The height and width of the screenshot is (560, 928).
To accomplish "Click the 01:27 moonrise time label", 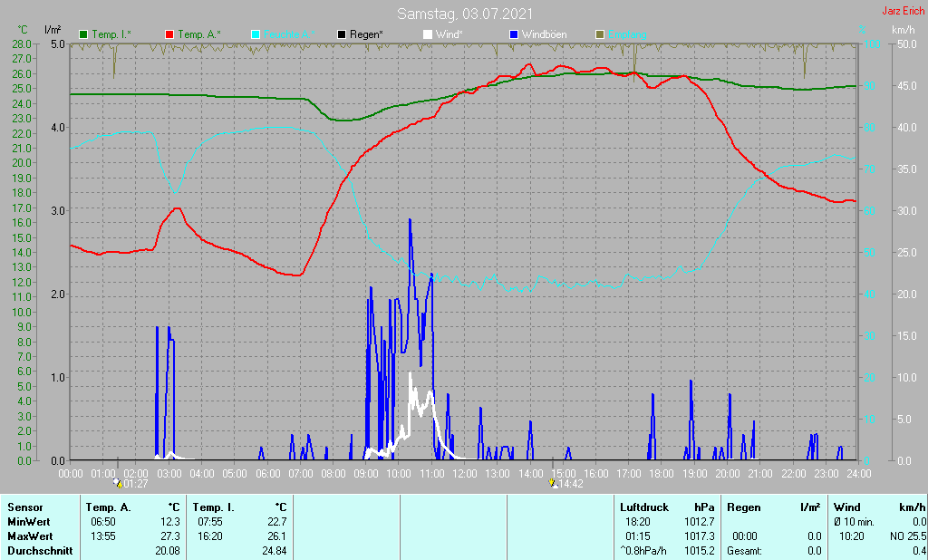I will [136, 484].
